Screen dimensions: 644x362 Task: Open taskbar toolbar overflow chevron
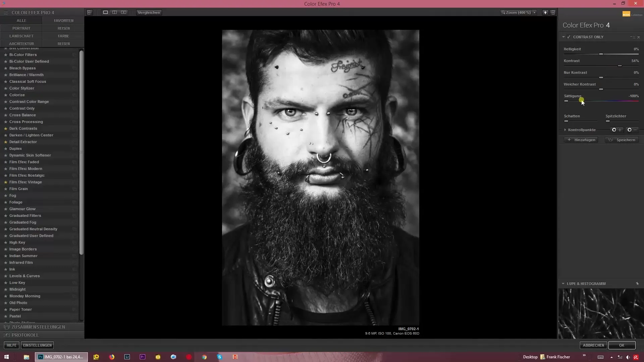[x=584, y=355]
